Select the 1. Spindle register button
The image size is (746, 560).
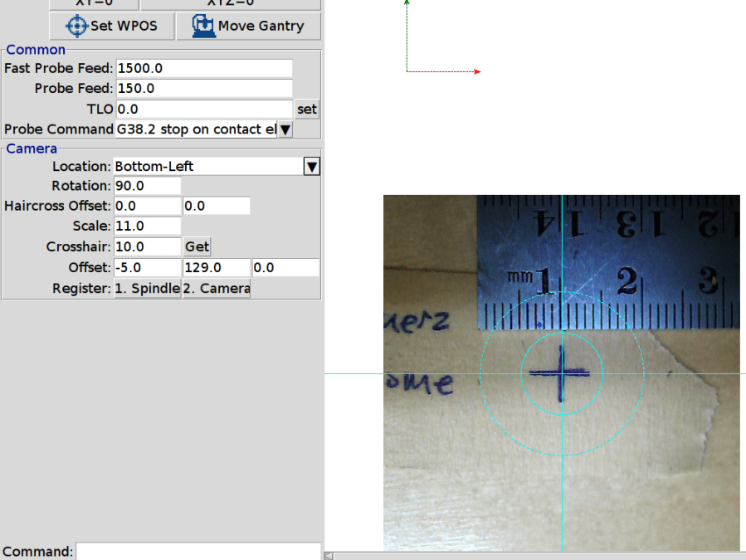[147, 288]
